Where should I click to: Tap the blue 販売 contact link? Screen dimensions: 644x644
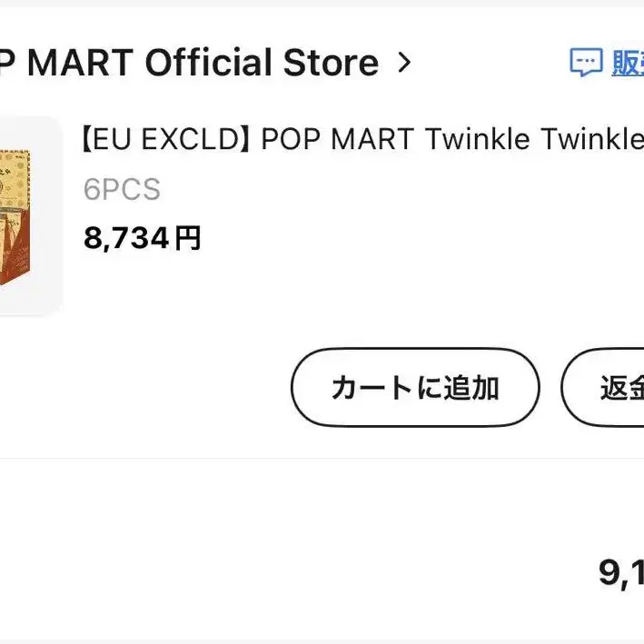click(628, 63)
